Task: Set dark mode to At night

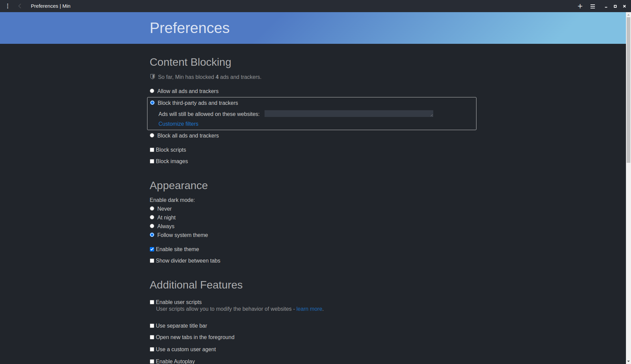Action: coord(152,217)
